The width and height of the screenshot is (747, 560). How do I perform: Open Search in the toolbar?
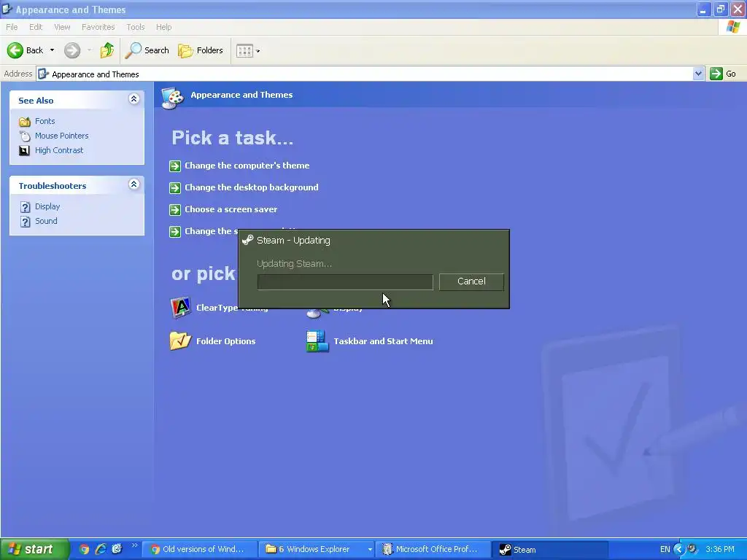(x=147, y=50)
